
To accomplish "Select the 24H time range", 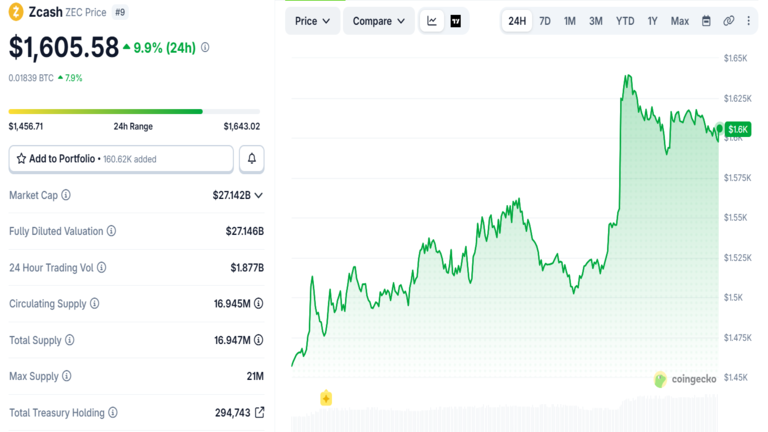I will click(517, 21).
